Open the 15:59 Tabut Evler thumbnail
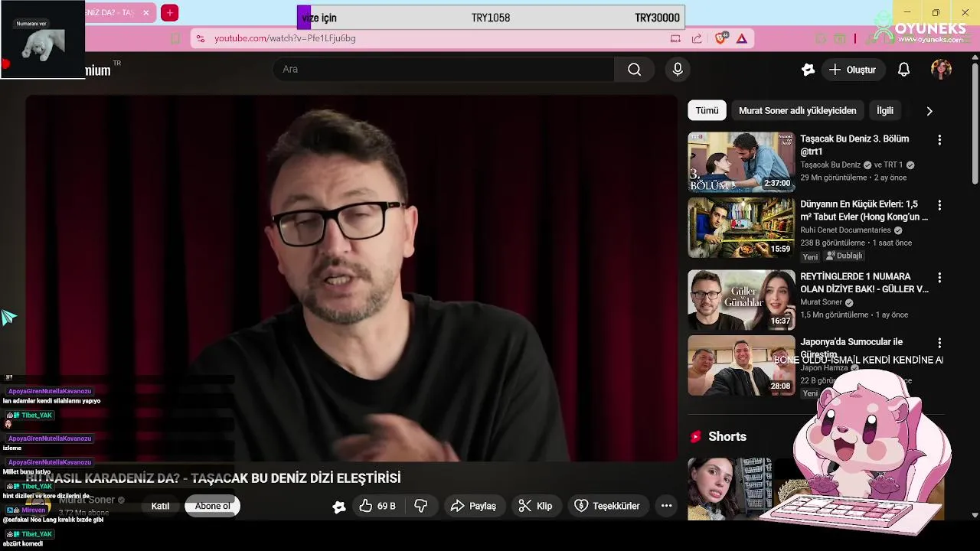The image size is (980, 551). (741, 227)
